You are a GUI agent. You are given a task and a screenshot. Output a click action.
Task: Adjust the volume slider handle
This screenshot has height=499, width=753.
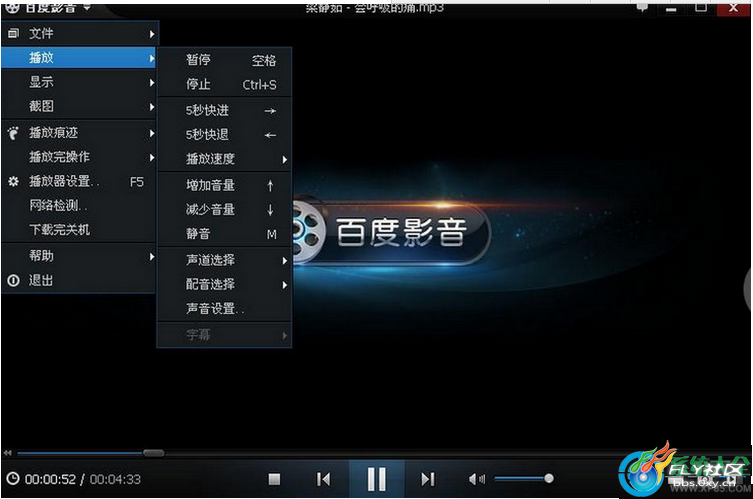tap(549, 478)
